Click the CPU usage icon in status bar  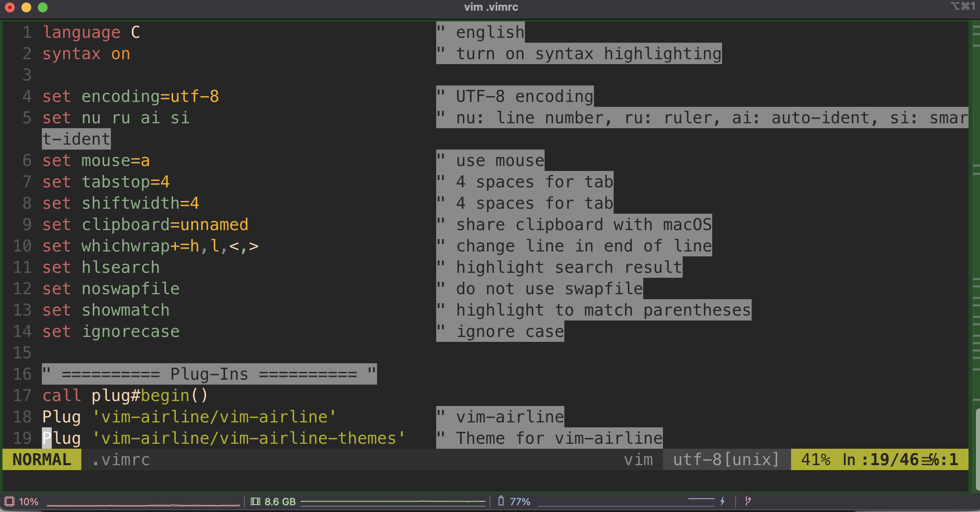pyautogui.click(x=9, y=501)
